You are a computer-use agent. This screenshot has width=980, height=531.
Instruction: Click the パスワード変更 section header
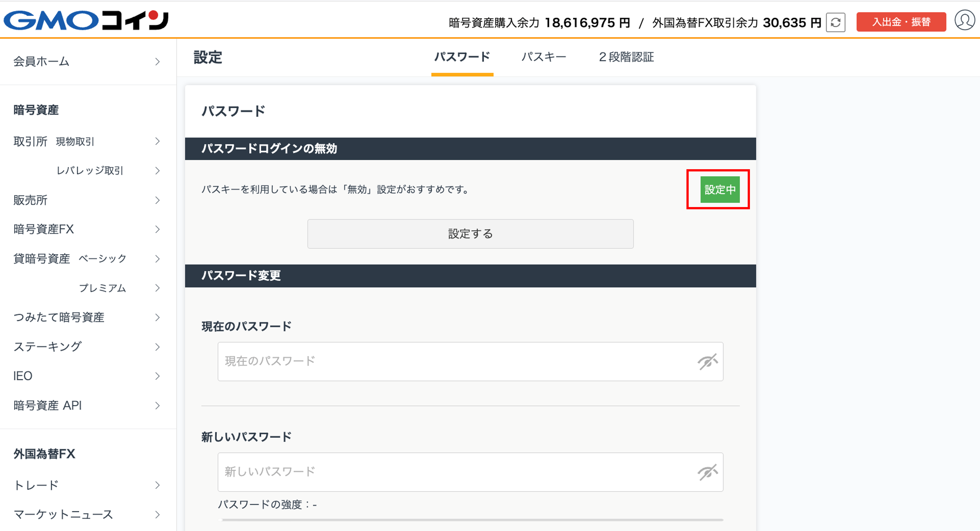[x=470, y=276]
